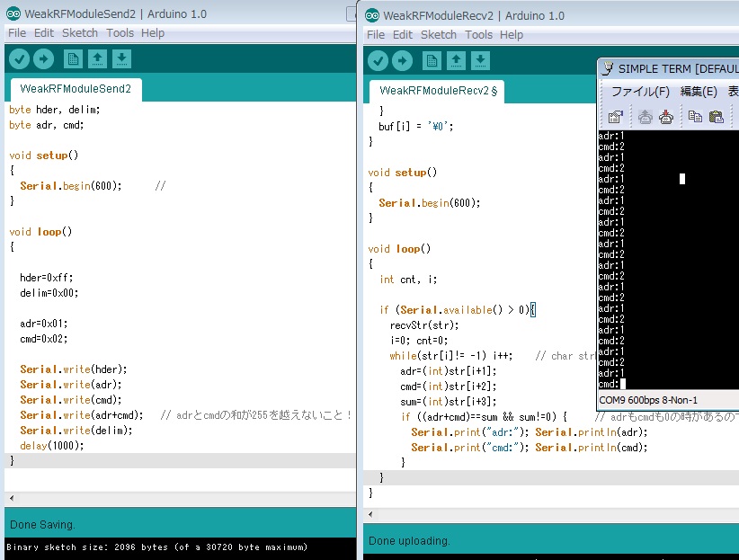
Task: Click "Serial.println(cmd);" in Recv2 sketch
Action: (592, 448)
